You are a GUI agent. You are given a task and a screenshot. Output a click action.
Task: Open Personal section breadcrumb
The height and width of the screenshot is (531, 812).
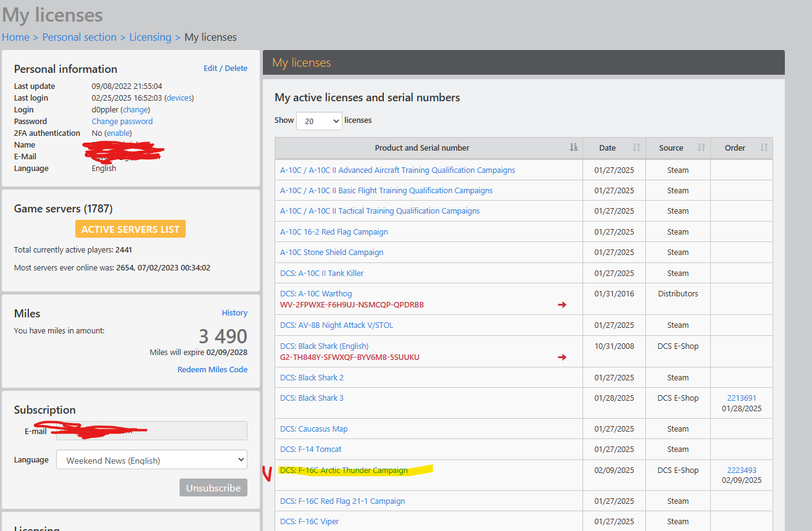tap(80, 37)
